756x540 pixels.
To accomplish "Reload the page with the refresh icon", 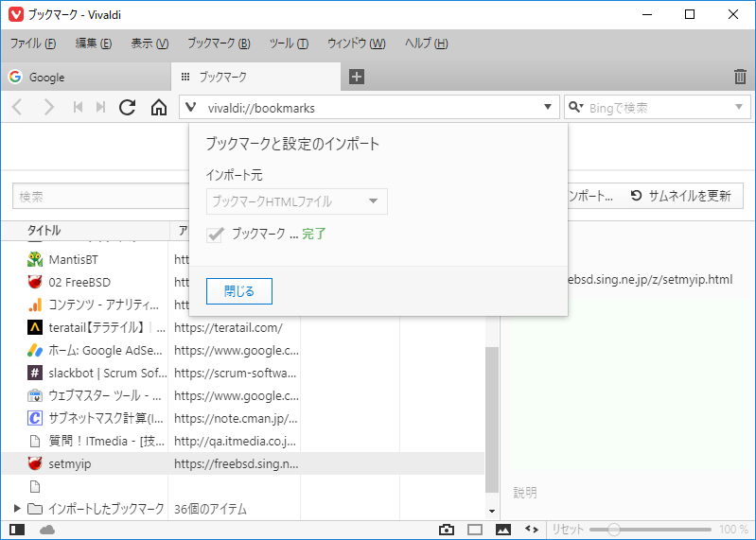I will coord(128,107).
